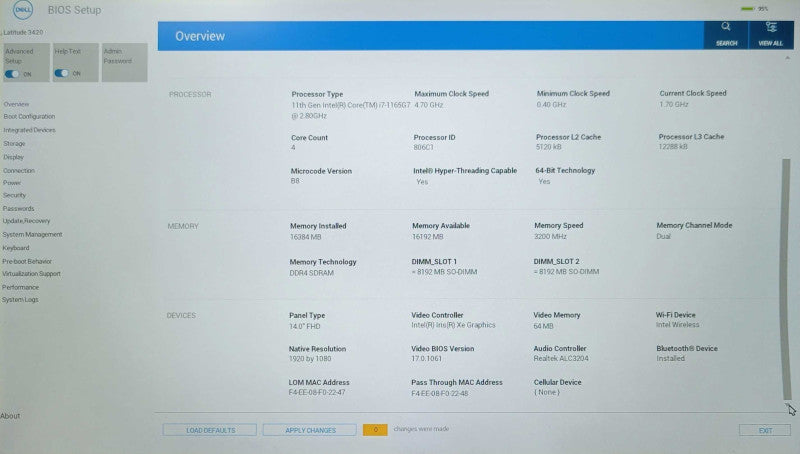Click the Maximum Clock Speed 4.70 GHz value
800x454 pixels.
point(429,105)
